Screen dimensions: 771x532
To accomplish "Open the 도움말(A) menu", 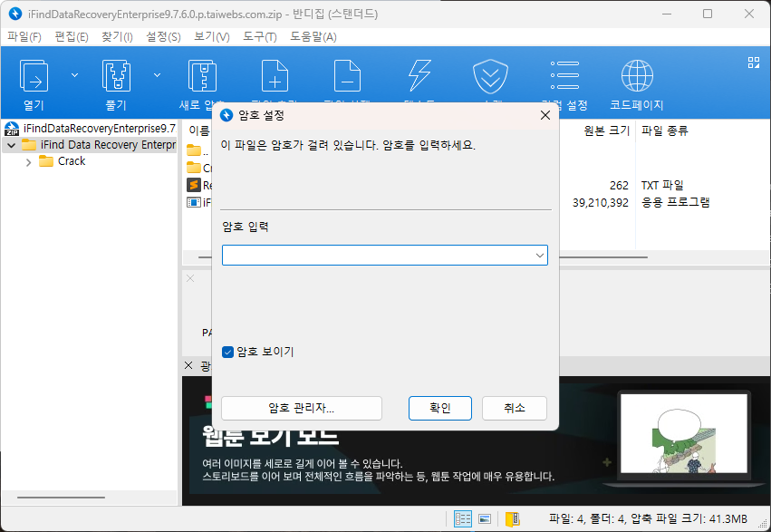I will coord(313,37).
